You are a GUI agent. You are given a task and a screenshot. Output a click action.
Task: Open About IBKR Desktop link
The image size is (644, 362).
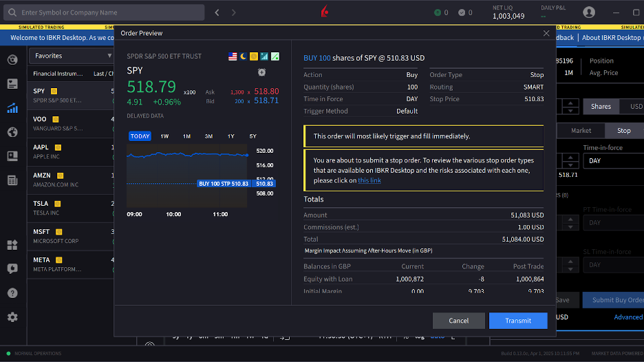coord(612,37)
